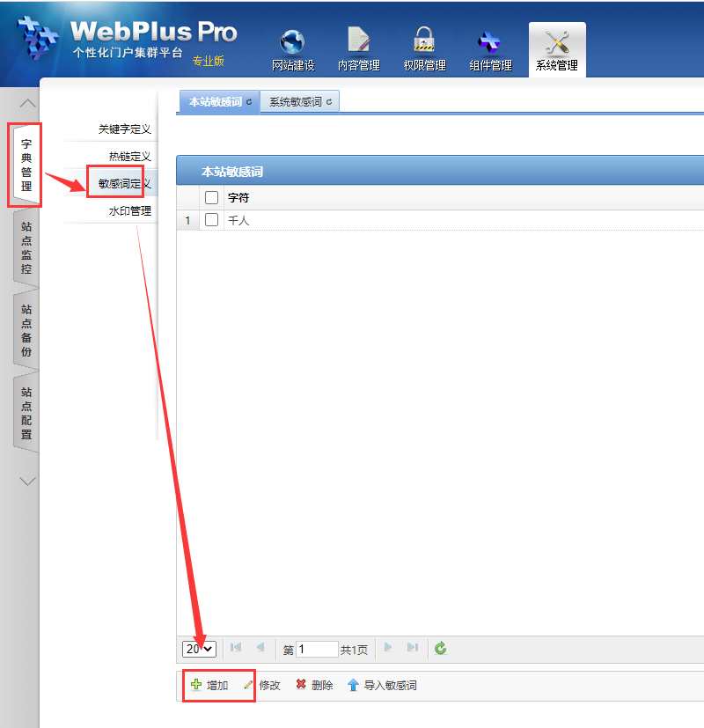Click the green refresh icon in pager
The image size is (704, 728).
coord(441,649)
